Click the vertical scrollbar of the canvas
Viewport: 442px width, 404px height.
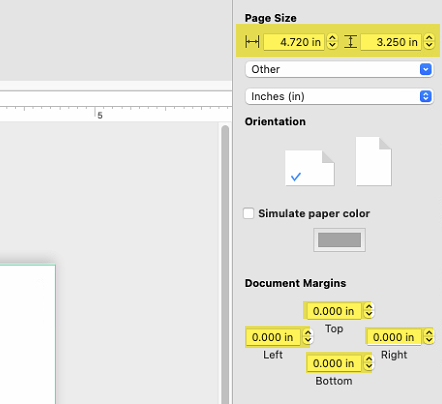tap(225, 264)
